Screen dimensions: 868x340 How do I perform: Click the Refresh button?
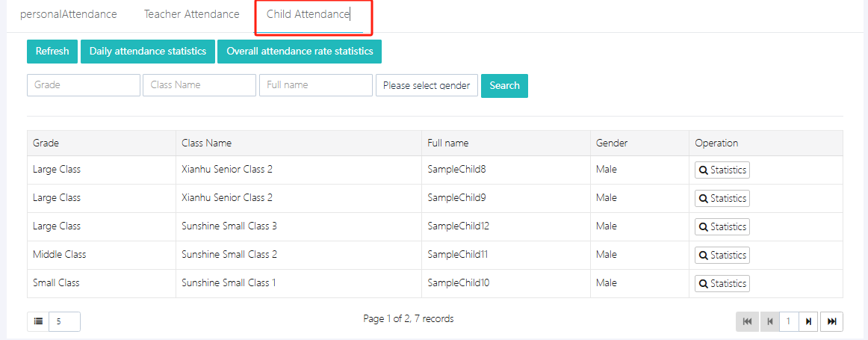[x=52, y=52]
